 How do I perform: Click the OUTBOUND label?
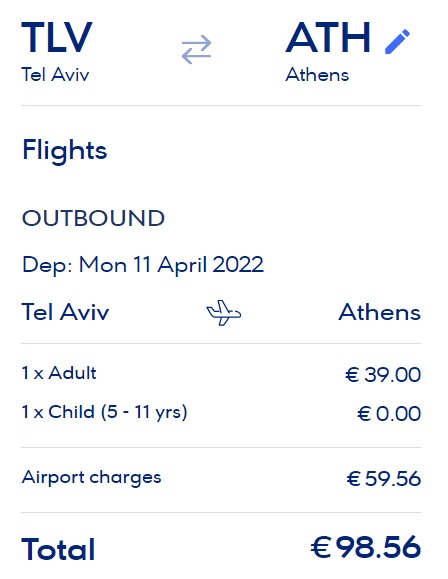click(x=93, y=218)
